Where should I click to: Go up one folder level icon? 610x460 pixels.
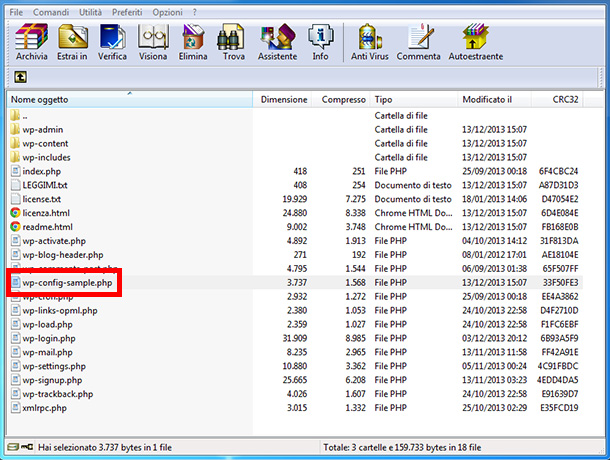click(x=21, y=77)
